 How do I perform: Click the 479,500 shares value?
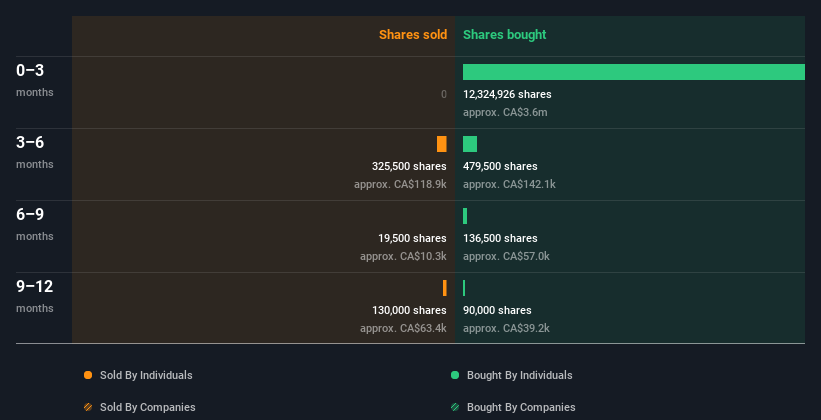pos(500,167)
